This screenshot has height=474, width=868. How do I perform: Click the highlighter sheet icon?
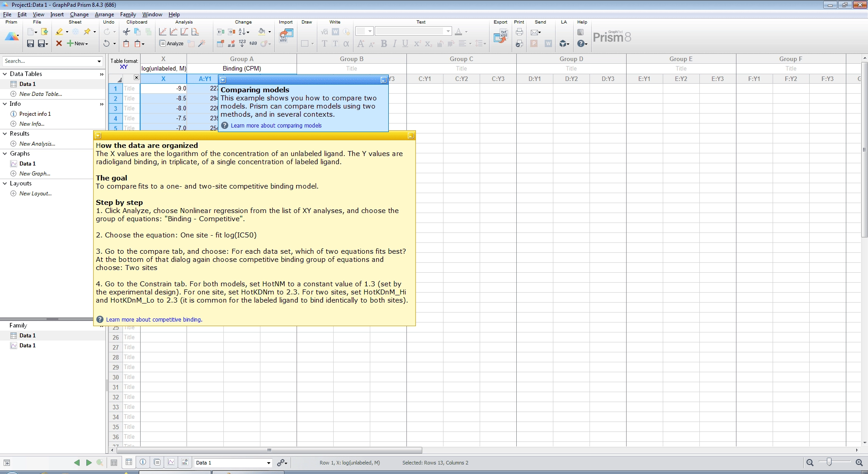(x=59, y=32)
